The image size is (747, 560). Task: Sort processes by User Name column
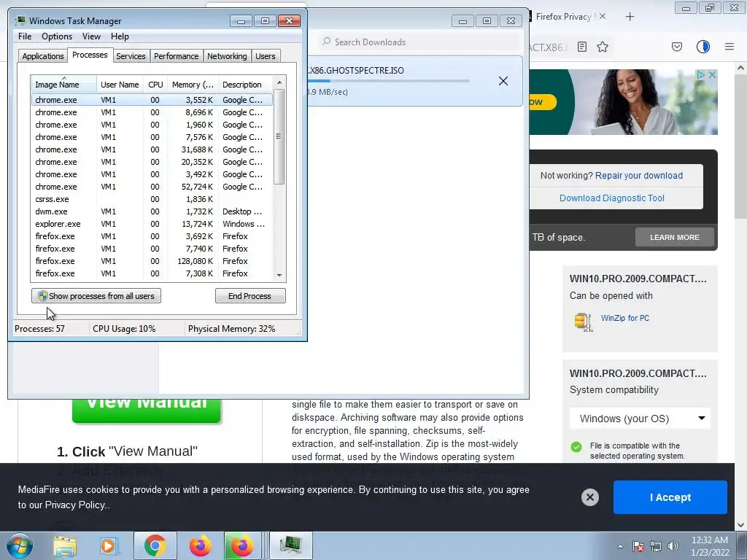tap(120, 85)
